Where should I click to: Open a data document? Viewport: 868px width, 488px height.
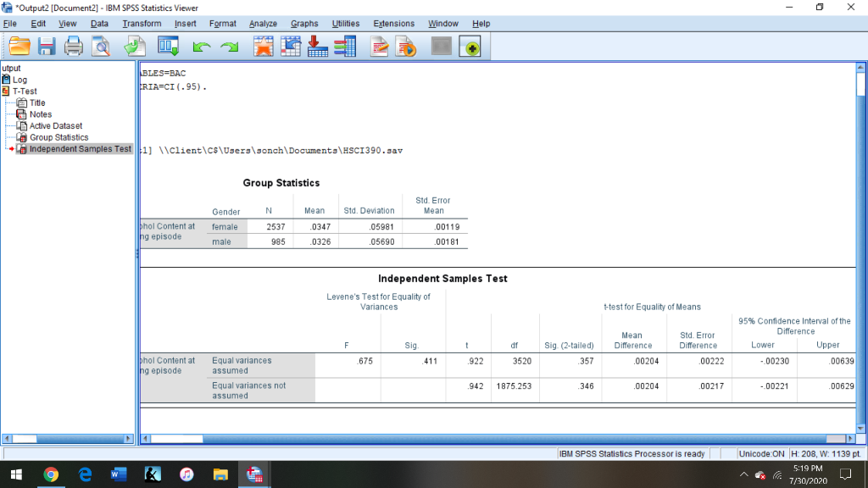pyautogui.click(x=20, y=47)
